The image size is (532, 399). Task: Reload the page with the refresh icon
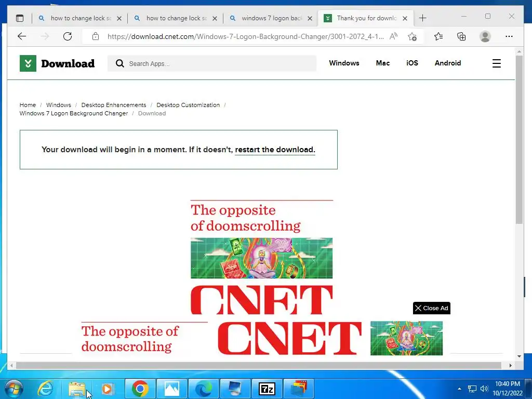[x=68, y=36]
